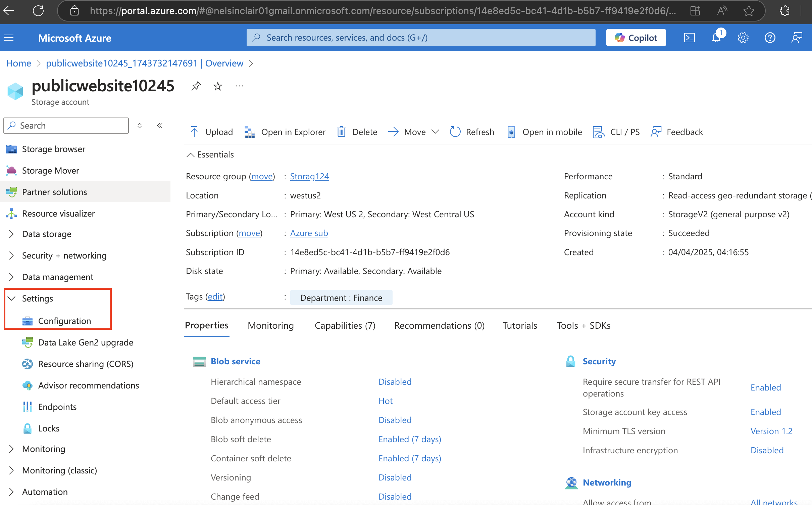Open Locks settings
Viewport: 812px width, 505px height.
(49, 428)
